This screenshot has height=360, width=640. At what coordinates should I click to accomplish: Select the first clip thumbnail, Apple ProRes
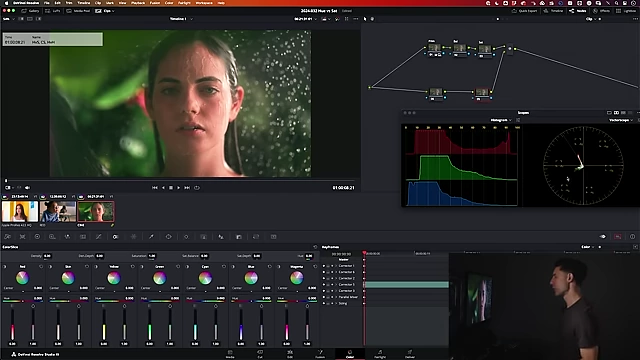point(20,211)
